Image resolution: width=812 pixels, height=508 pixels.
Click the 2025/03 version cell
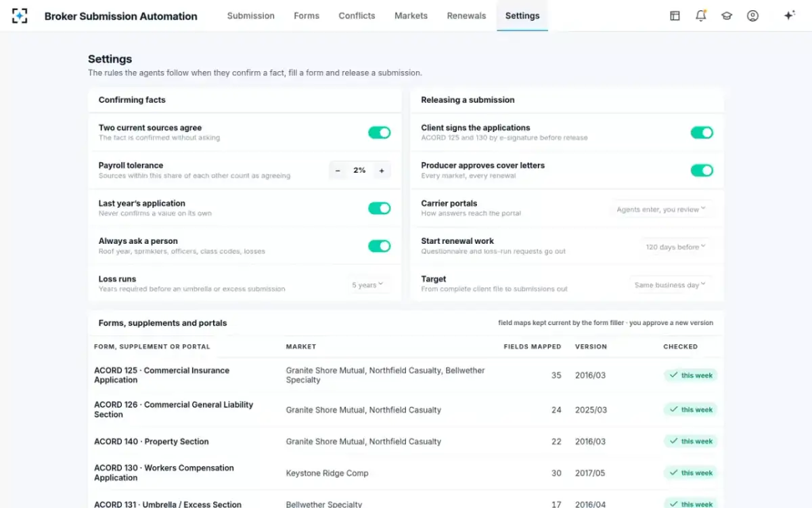coord(591,410)
